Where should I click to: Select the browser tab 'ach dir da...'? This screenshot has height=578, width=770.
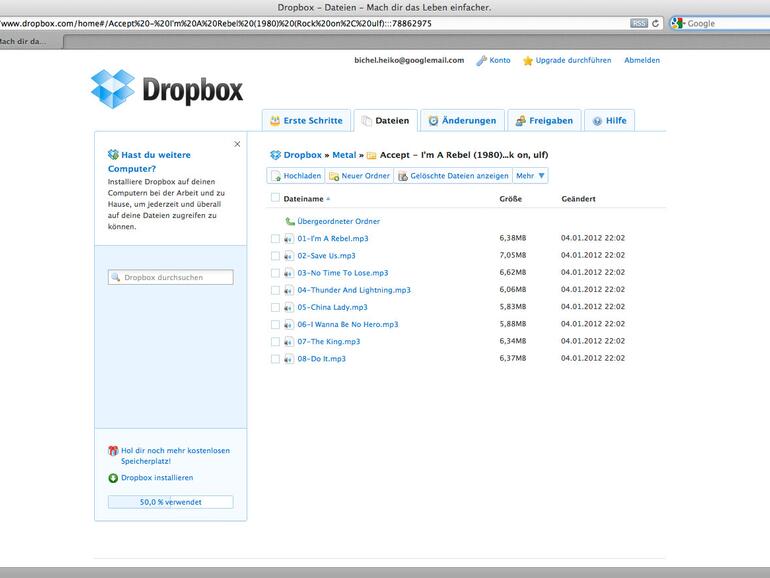tap(30, 41)
